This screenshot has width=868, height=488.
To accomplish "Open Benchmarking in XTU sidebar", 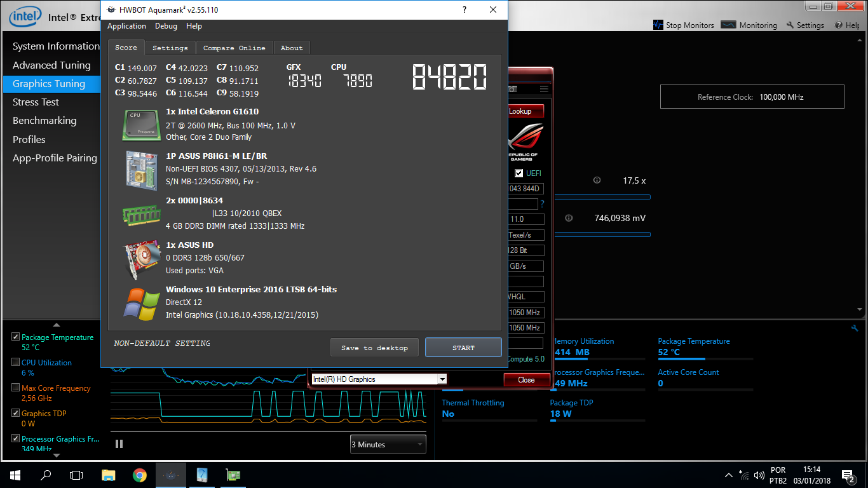I will coord(51,121).
